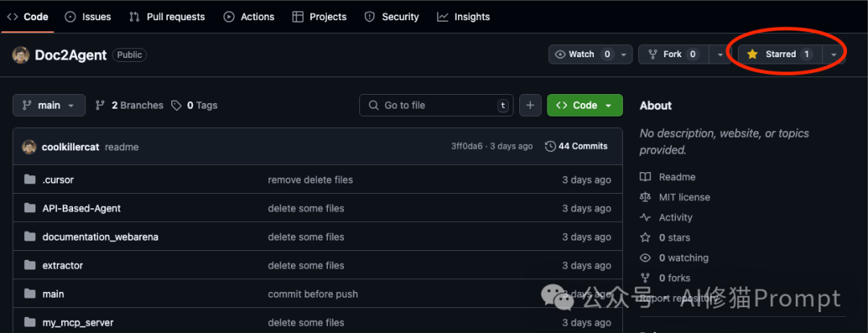Image resolution: width=868 pixels, height=333 pixels.
Task: Click folder icon next to .cursor
Action: [x=30, y=179]
